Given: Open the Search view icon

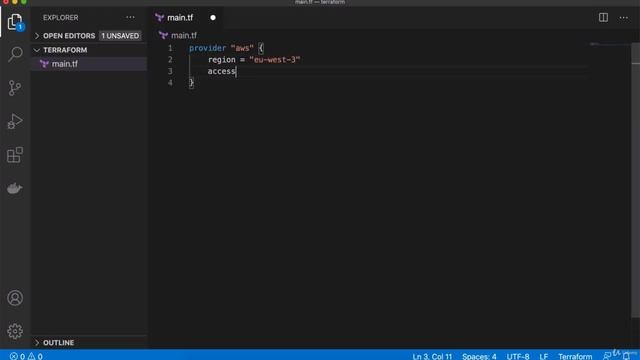Looking at the screenshot, I should tap(15, 54).
